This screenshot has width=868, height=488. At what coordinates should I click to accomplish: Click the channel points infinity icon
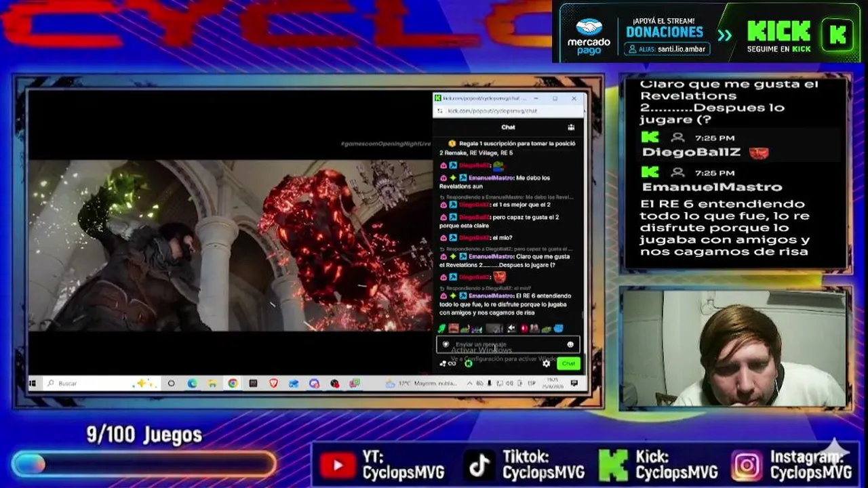tap(452, 364)
